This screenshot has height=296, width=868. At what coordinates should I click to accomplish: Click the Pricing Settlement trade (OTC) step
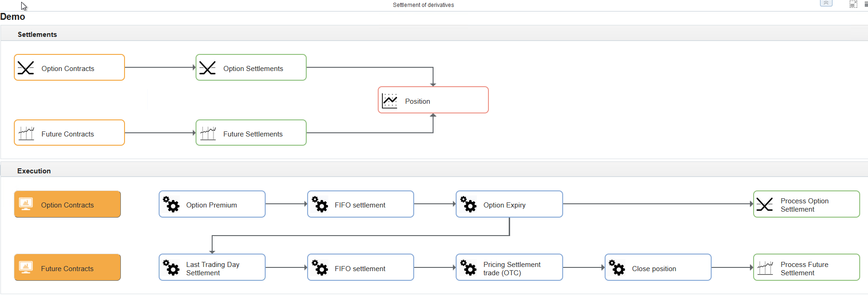click(509, 268)
